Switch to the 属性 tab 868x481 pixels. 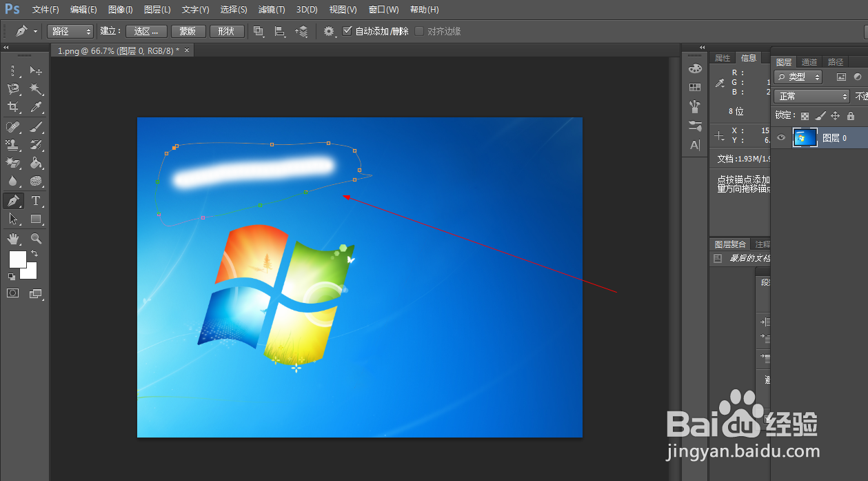(723, 58)
